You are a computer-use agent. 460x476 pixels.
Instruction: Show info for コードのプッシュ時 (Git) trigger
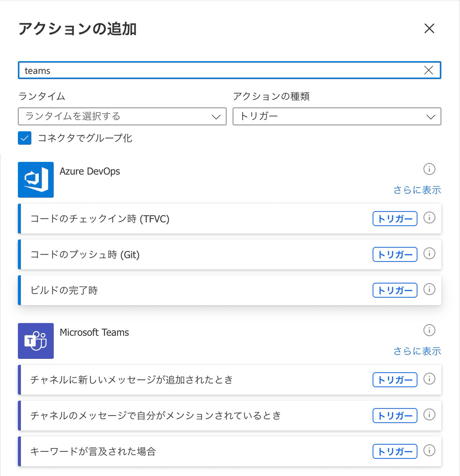coord(429,254)
